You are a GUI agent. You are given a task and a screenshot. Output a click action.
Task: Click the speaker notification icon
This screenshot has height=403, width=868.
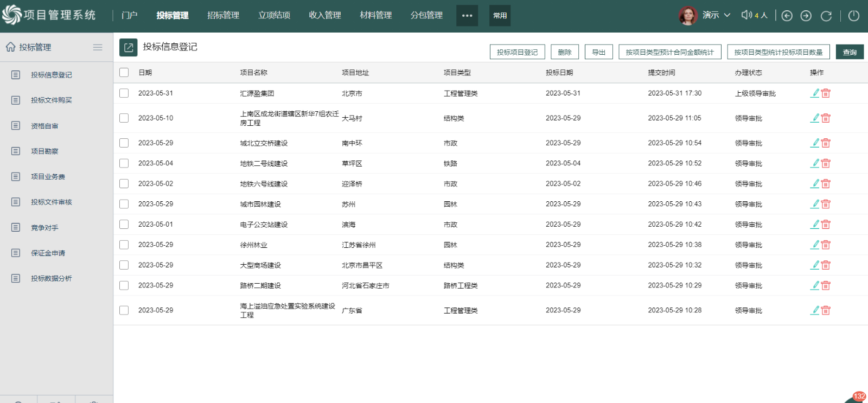pyautogui.click(x=747, y=15)
